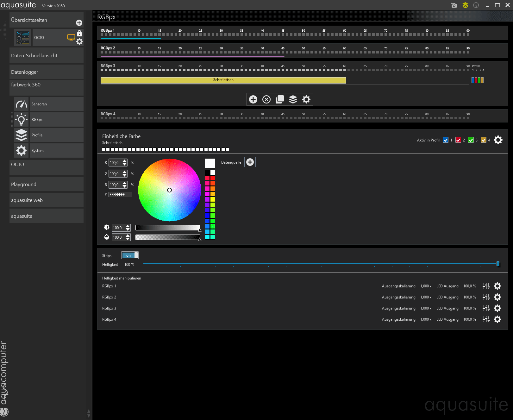Click the orange monitor icon next to OCTO
Screen dimensions: 513x420
[x=71, y=37]
